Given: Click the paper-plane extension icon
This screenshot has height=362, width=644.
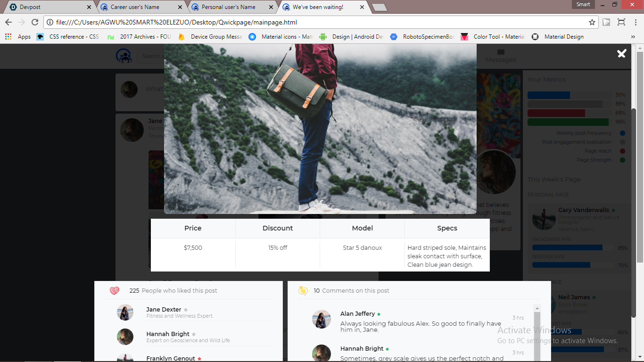Looking at the screenshot, I should pyautogui.click(x=606, y=22).
